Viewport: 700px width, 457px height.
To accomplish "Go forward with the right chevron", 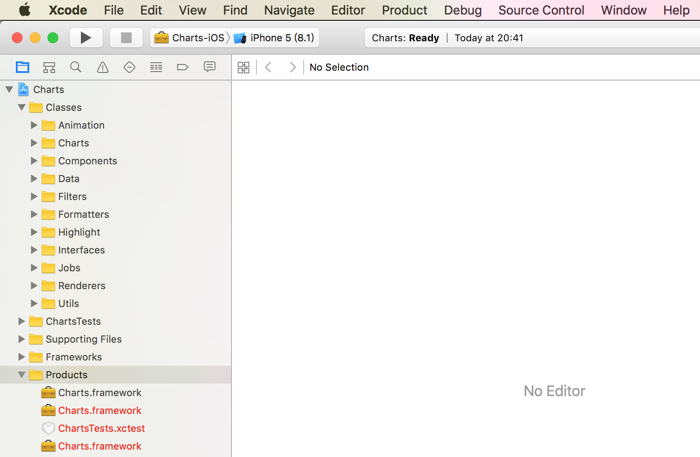I will point(292,67).
